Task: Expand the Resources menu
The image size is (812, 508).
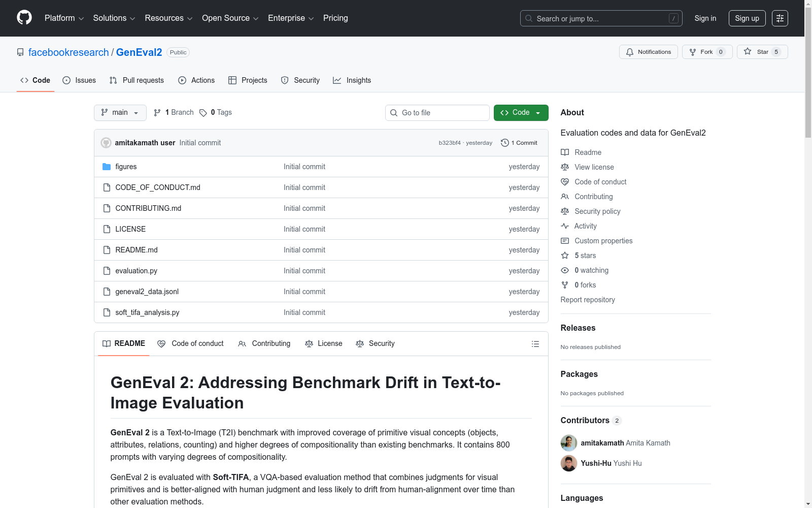Action: tap(168, 18)
